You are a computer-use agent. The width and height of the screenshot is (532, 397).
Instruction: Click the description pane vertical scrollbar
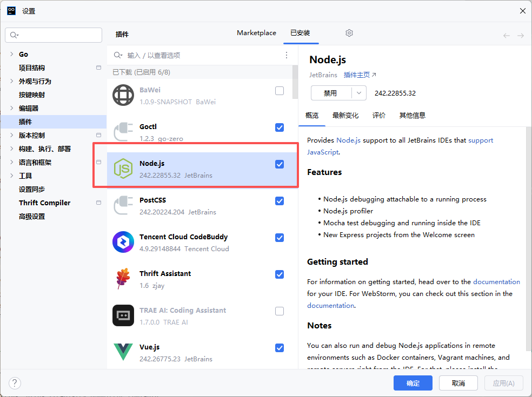(x=529, y=239)
